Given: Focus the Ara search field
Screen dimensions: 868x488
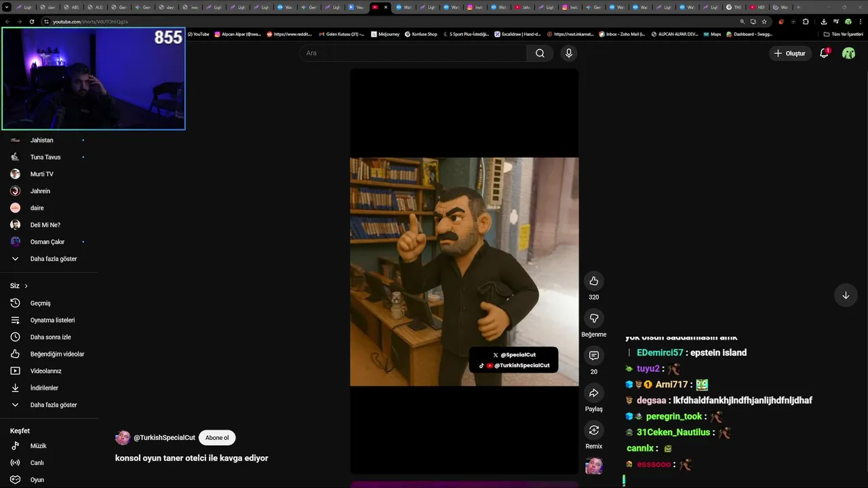Looking at the screenshot, I should (x=413, y=53).
